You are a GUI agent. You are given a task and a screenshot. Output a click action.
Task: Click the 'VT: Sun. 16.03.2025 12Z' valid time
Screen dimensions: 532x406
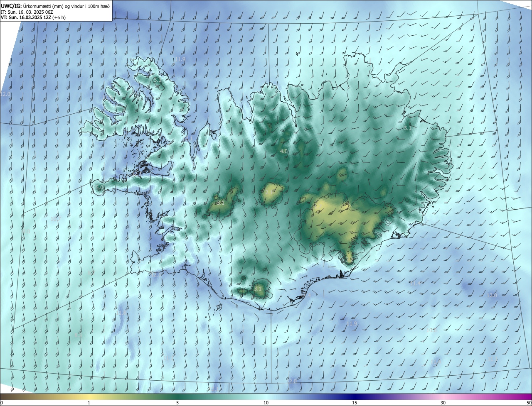(x=25, y=17)
